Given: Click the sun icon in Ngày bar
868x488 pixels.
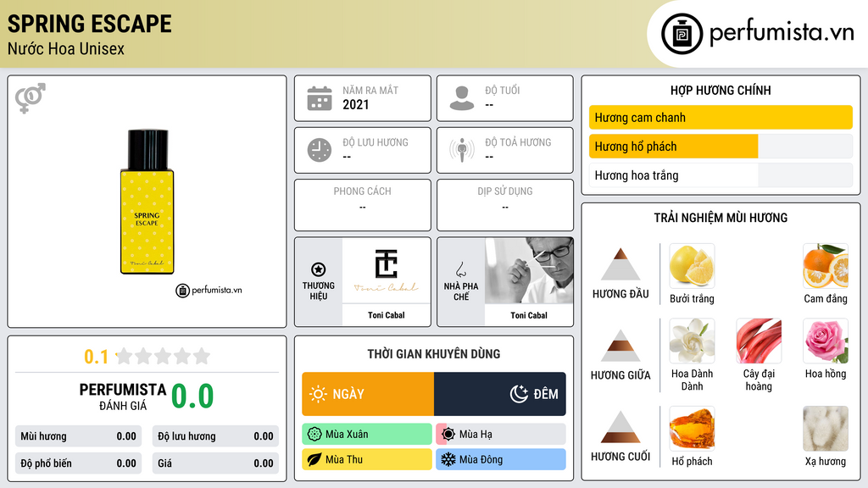Looking at the screenshot, I should 318,394.
